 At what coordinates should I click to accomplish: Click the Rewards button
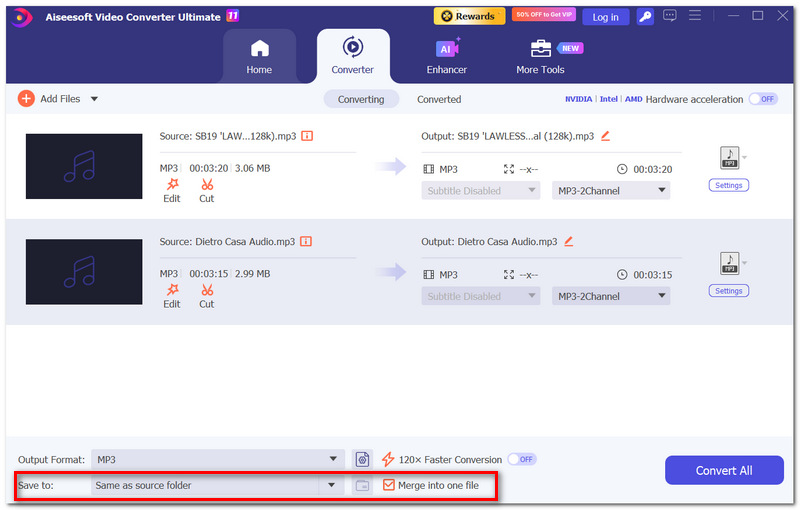point(469,16)
